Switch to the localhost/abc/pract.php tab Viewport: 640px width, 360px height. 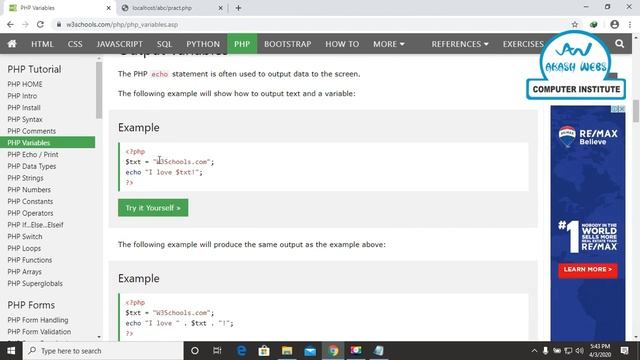point(171,8)
